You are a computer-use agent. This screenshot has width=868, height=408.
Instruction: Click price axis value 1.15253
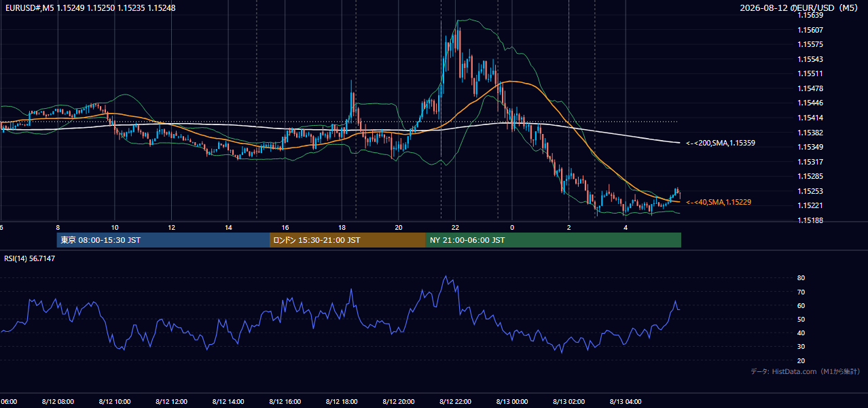[x=811, y=191]
